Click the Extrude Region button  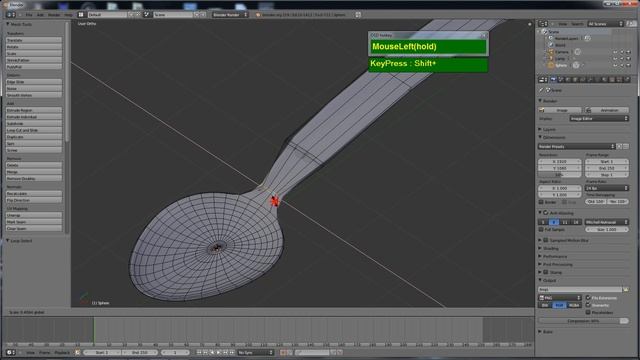tap(34, 110)
